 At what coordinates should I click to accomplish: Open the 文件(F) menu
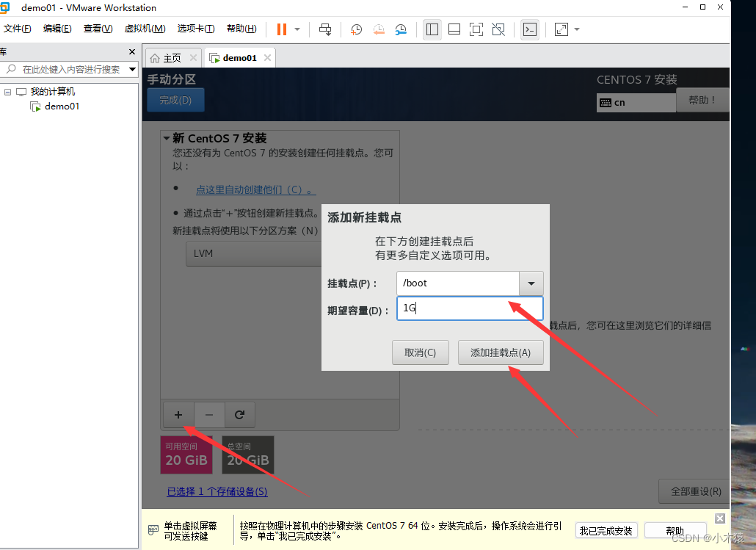click(x=18, y=29)
